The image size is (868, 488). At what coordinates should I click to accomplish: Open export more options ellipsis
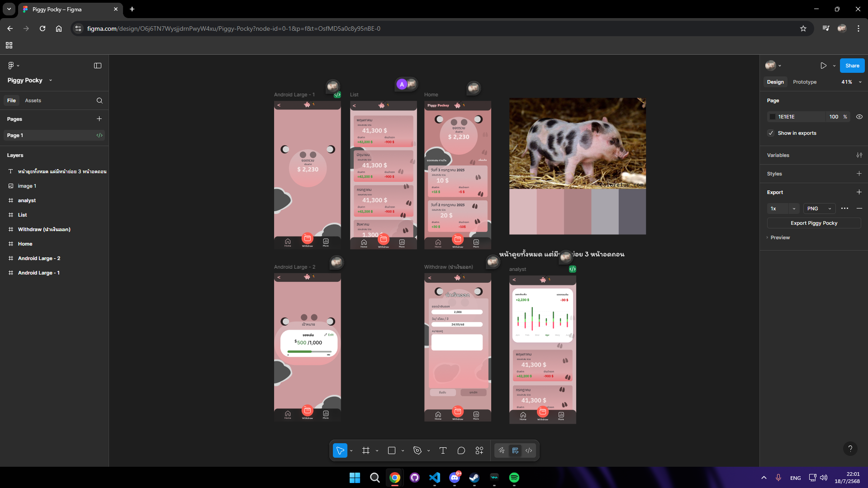[x=844, y=208]
